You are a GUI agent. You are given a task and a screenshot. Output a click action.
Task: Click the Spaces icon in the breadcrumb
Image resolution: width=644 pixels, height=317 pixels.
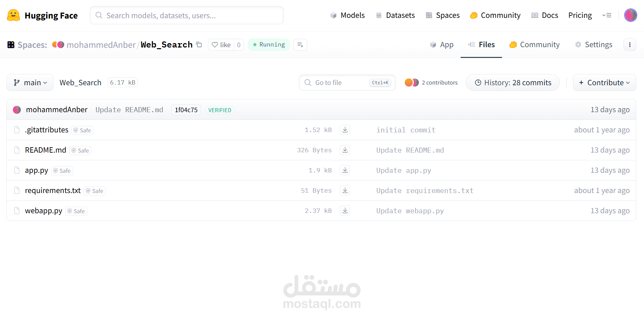[11, 45]
